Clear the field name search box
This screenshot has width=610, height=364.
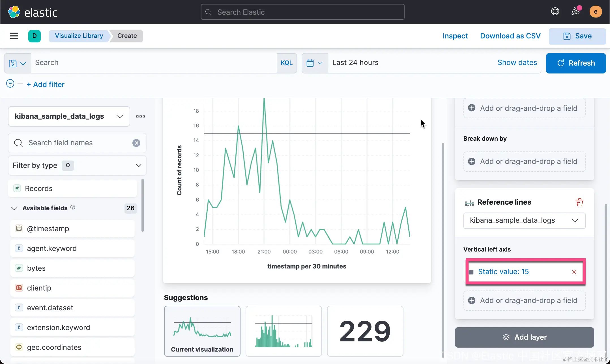(136, 143)
